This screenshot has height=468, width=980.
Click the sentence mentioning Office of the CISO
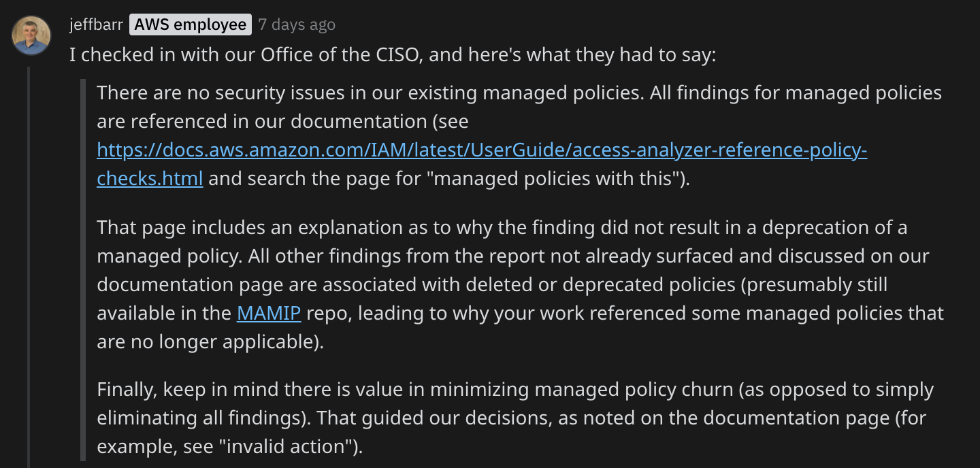393,55
